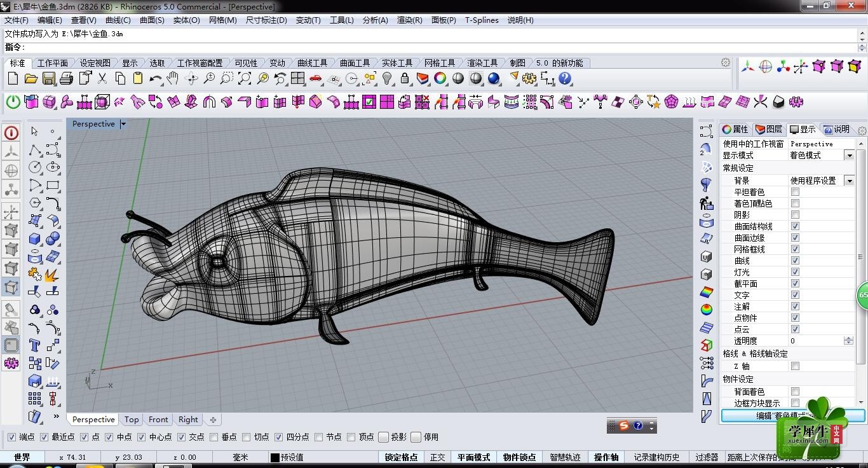Open the 曲面(S) menu
The image size is (868, 468).
[x=152, y=20]
